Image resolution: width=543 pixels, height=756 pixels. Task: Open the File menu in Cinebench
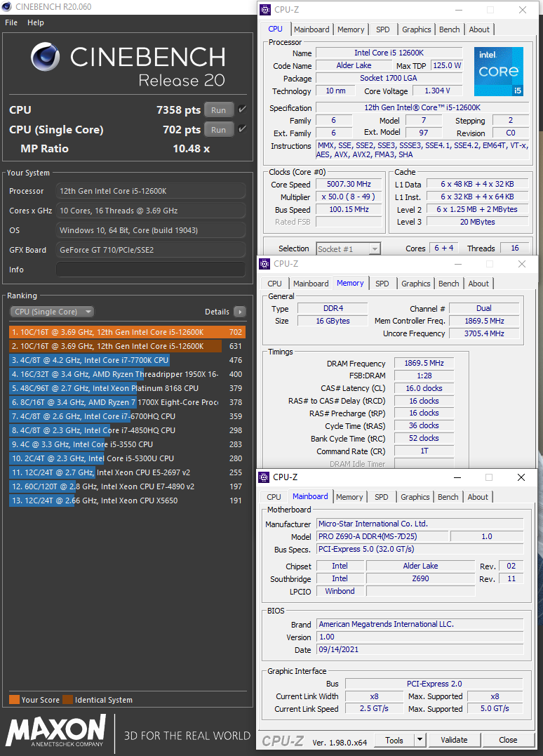tap(11, 22)
